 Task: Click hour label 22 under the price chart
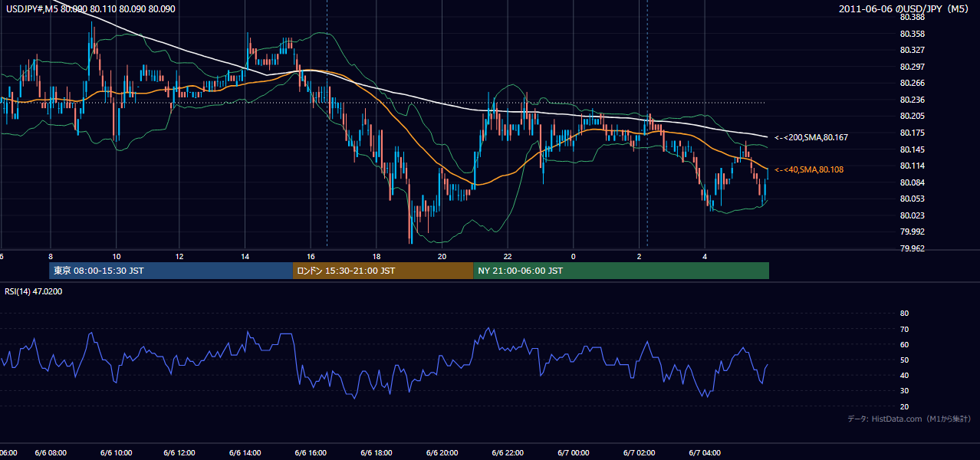coord(508,256)
